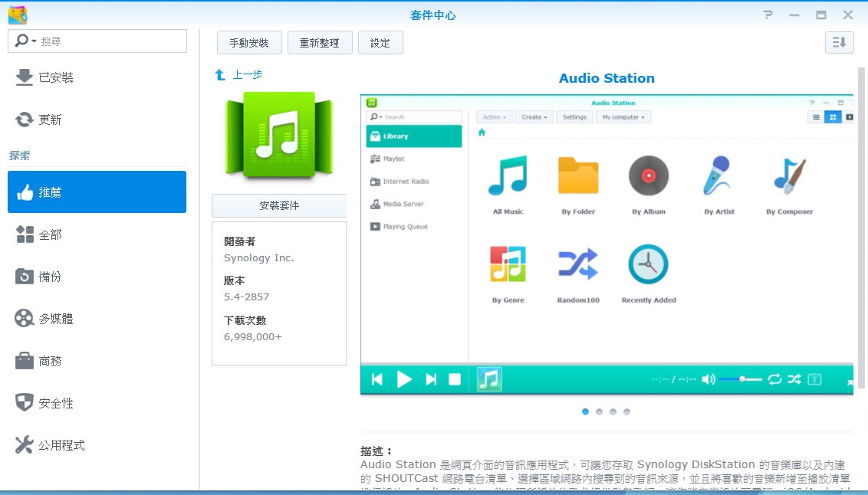Viewport: 868px width, 495px height.
Task: Open the My computer dropdown
Action: pos(623,117)
